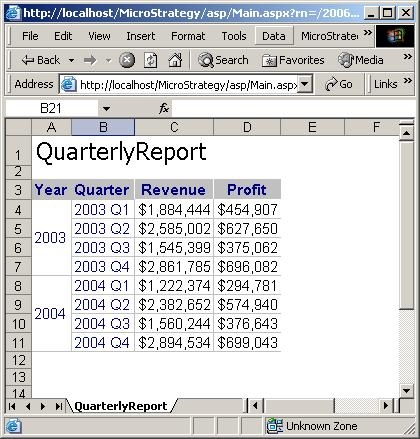Click the Go button
Image resolution: width=420 pixels, height=439 pixels.
pyautogui.click(x=339, y=84)
